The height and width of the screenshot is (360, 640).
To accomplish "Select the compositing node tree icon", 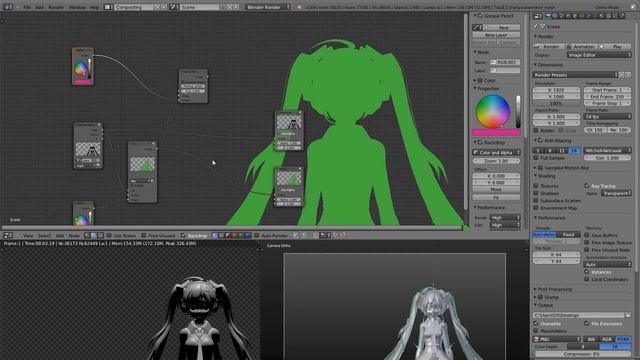I will coord(94,236).
